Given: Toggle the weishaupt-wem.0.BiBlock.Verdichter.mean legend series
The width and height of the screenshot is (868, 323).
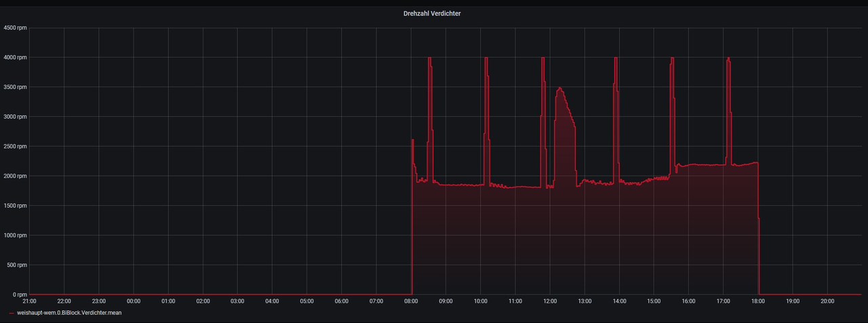Looking at the screenshot, I should (x=68, y=313).
